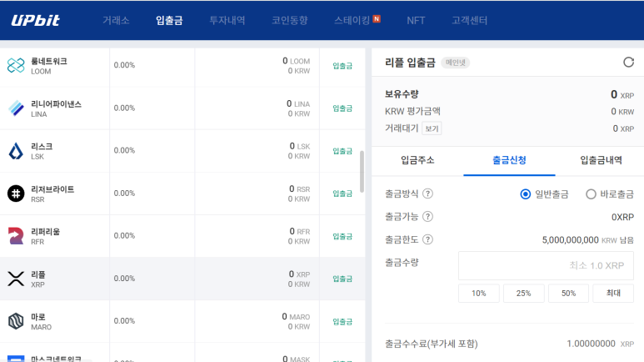Select the 룸네트워크 coin name
The width and height of the screenshot is (644, 362).
tap(49, 61)
